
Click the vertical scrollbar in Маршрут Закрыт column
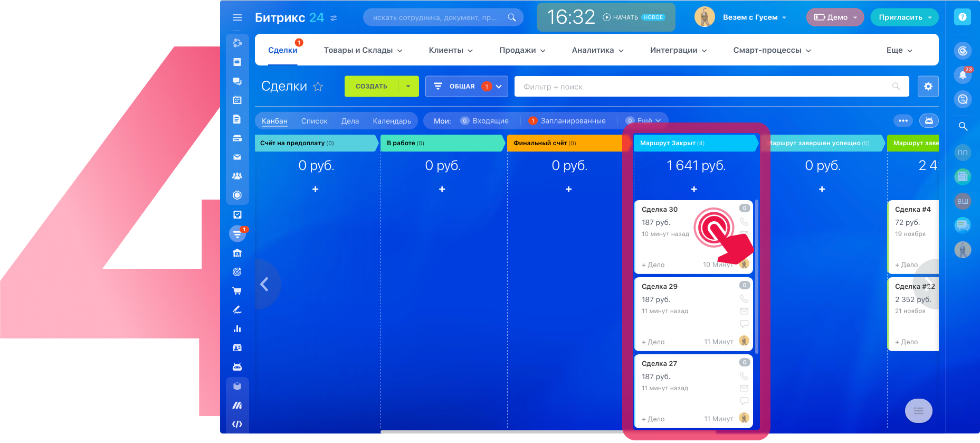coord(757,277)
